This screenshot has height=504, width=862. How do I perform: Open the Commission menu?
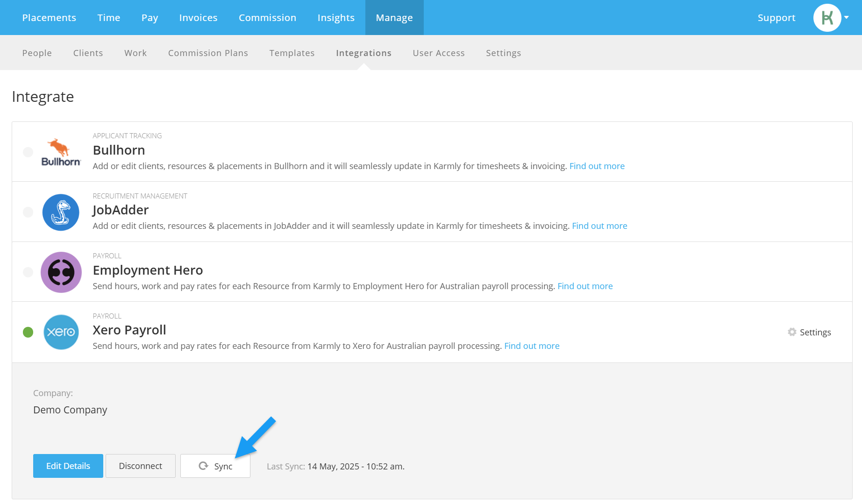268,18
